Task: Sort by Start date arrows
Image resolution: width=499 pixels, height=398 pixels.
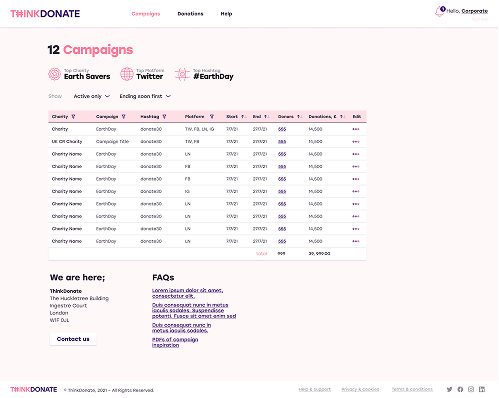Action: point(244,117)
